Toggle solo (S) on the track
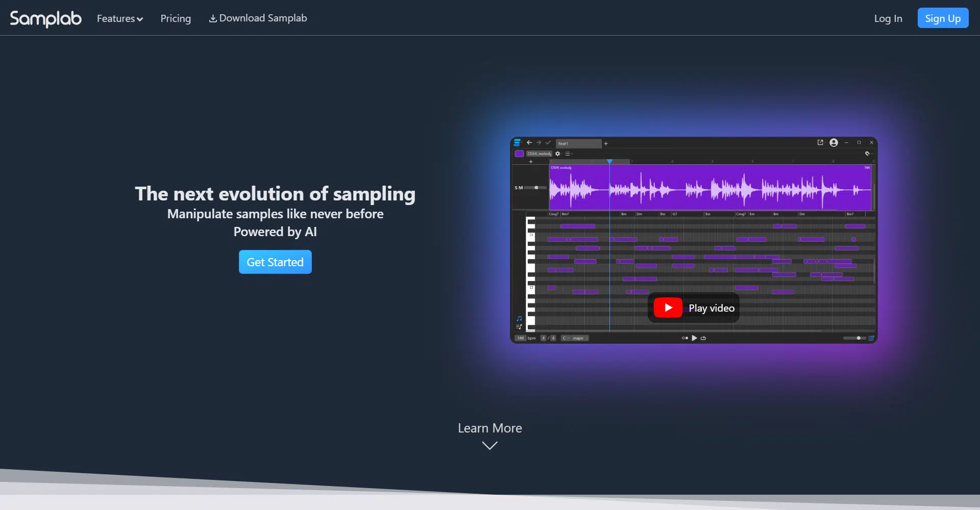 (x=516, y=188)
